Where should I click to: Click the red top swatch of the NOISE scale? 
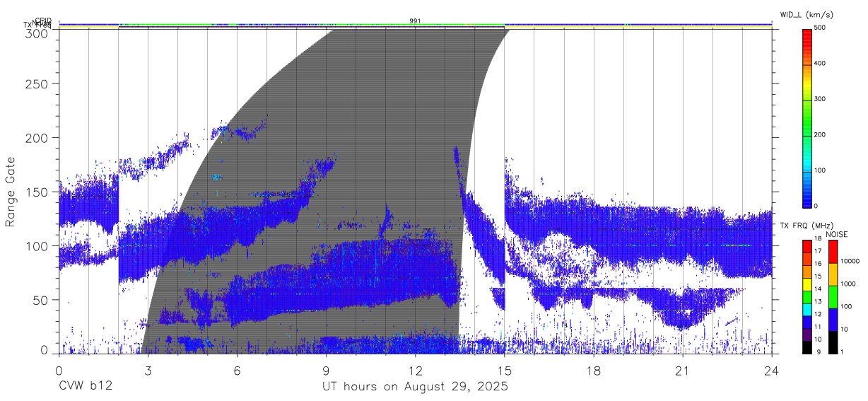coord(834,252)
